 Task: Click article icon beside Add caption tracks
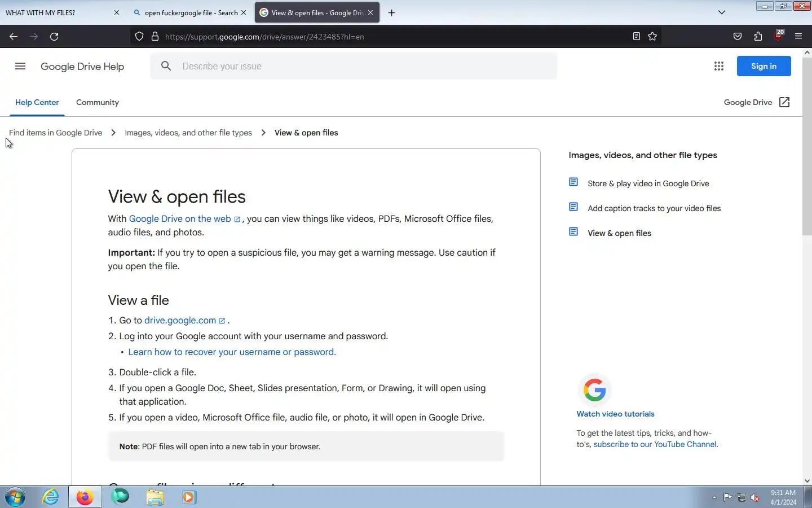[x=573, y=207]
